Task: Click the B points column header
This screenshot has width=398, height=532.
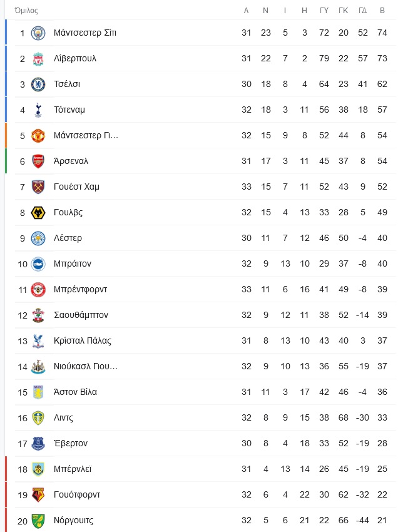Action: [x=382, y=11]
